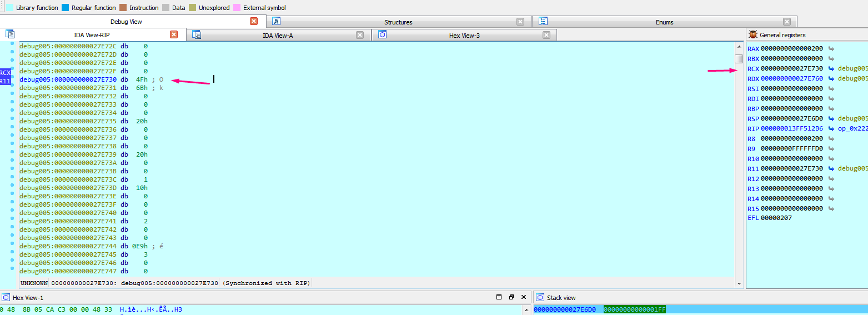Click the General registers bug icon
The width and height of the screenshot is (868, 315).
pyautogui.click(x=753, y=34)
